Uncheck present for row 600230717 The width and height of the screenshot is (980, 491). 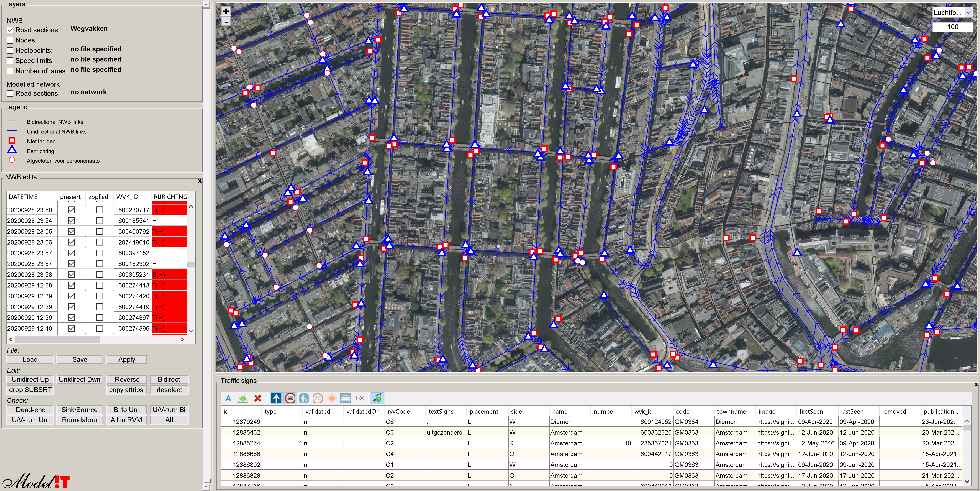click(71, 210)
